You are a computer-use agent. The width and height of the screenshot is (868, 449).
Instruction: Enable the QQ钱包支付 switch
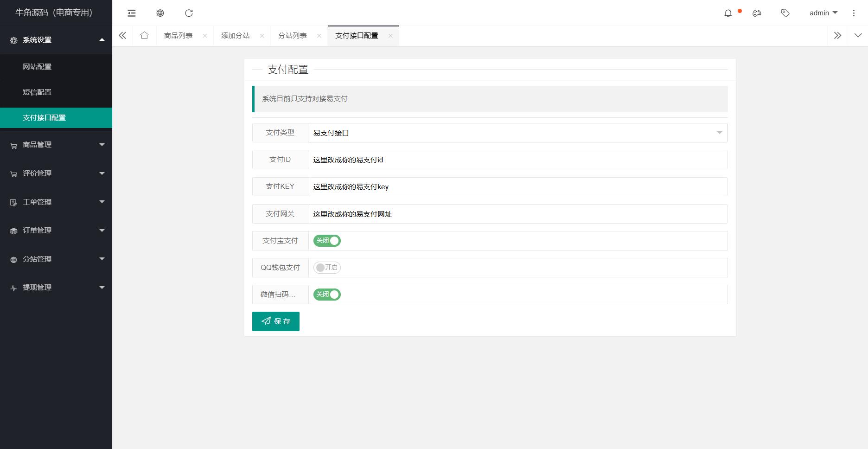[x=327, y=268]
